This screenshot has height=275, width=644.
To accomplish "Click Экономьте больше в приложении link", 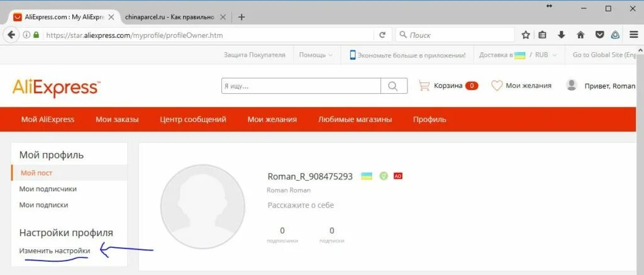I will click(411, 55).
